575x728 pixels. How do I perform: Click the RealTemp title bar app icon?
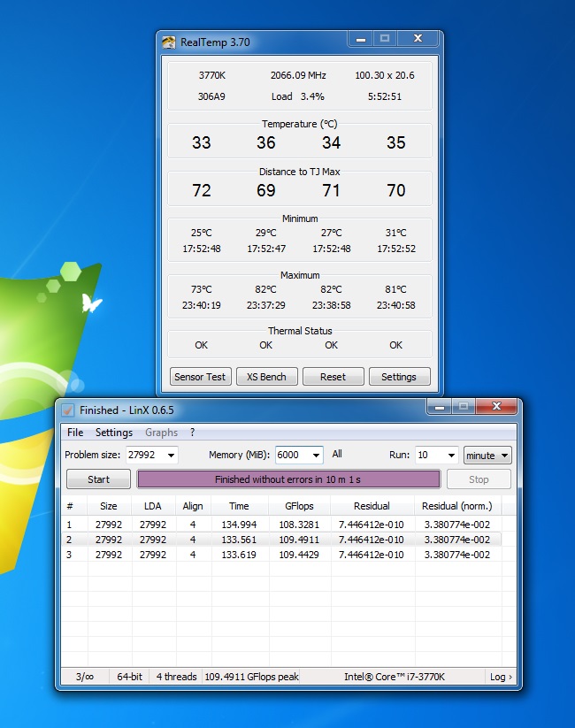[x=168, y=42]
